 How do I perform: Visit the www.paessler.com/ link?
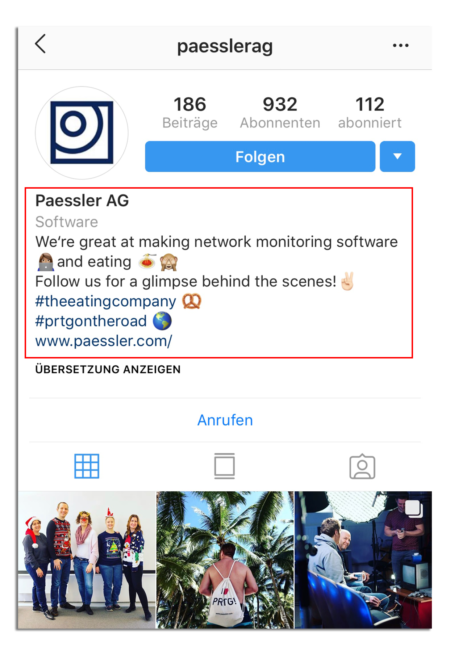tap(104, 341)
